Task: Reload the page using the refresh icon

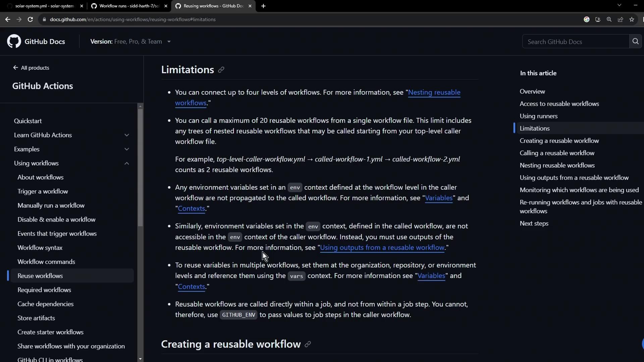Action: tap(30, 19)
